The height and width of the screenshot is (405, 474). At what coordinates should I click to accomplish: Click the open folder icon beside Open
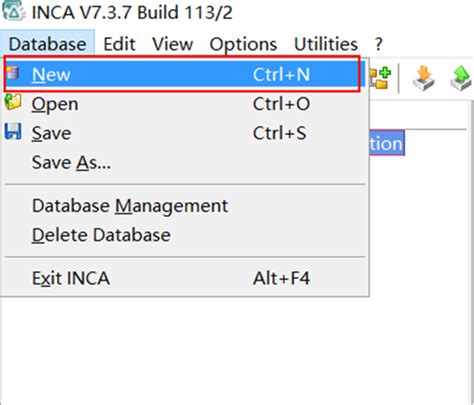click(13, 102)
